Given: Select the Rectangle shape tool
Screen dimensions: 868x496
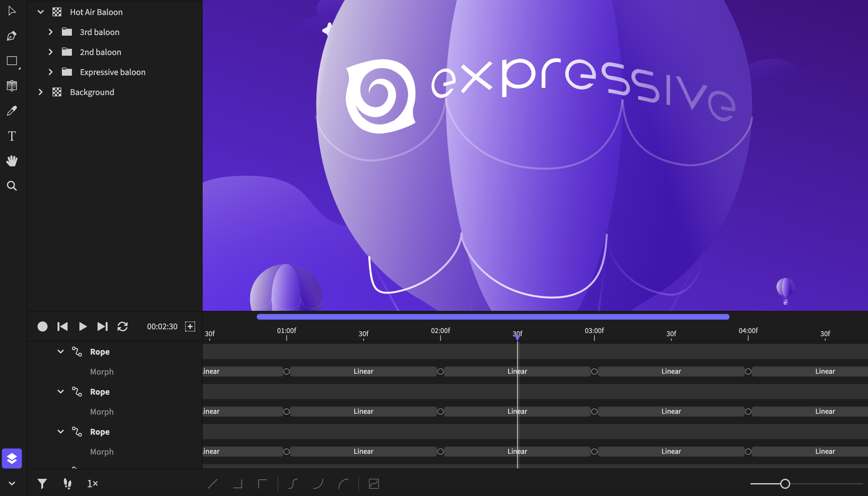Looking at the screenshot, I should click(x=12, y=61).
